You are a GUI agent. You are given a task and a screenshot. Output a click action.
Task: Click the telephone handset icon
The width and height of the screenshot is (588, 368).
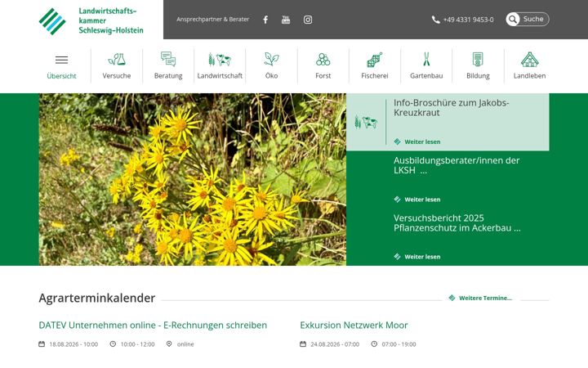point(435,20)
